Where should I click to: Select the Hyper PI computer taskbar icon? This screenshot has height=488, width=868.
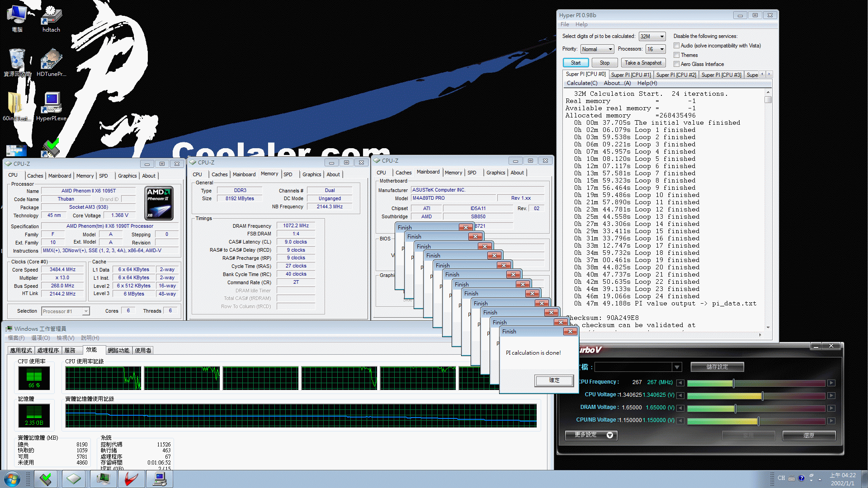pyautogui.click(x=160, y=479)
